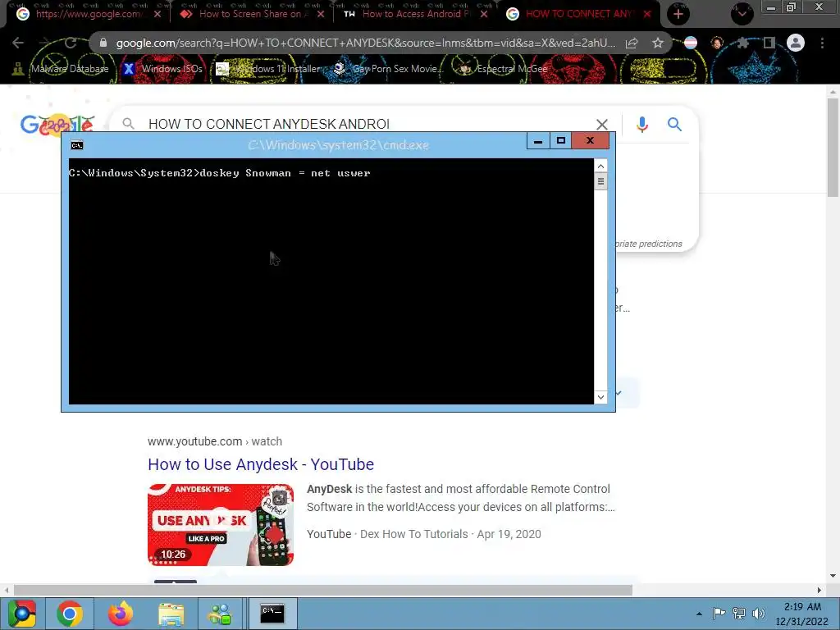Switch to the cmd taskbar icon
This screenshot has width=840, height=630.
272,614
